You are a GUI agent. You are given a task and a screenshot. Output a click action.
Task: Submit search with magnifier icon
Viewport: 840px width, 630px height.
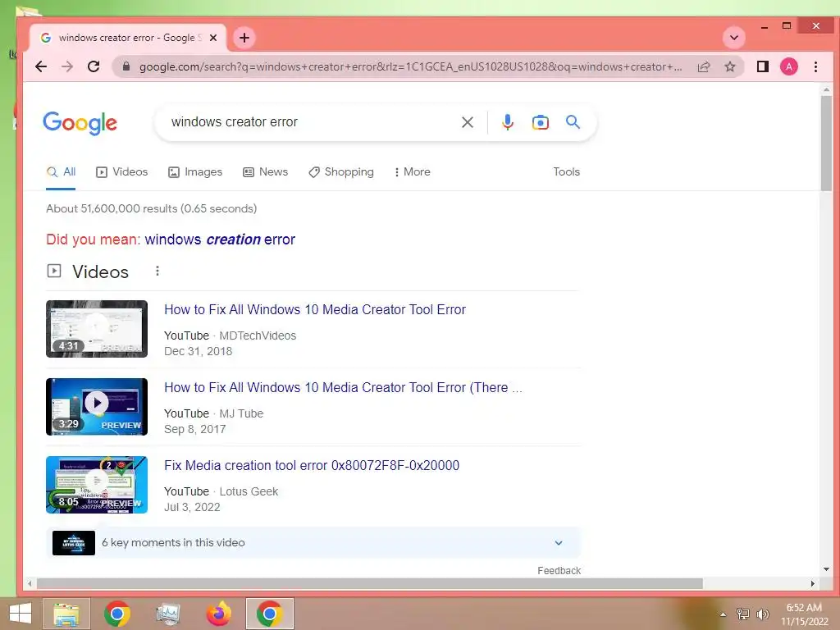point(573,122)
